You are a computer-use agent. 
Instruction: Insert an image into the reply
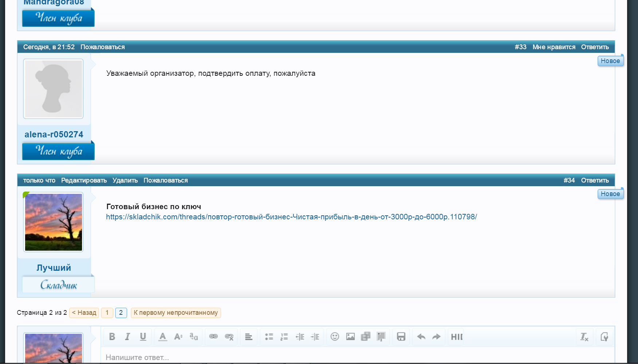(x=350, y=337)
